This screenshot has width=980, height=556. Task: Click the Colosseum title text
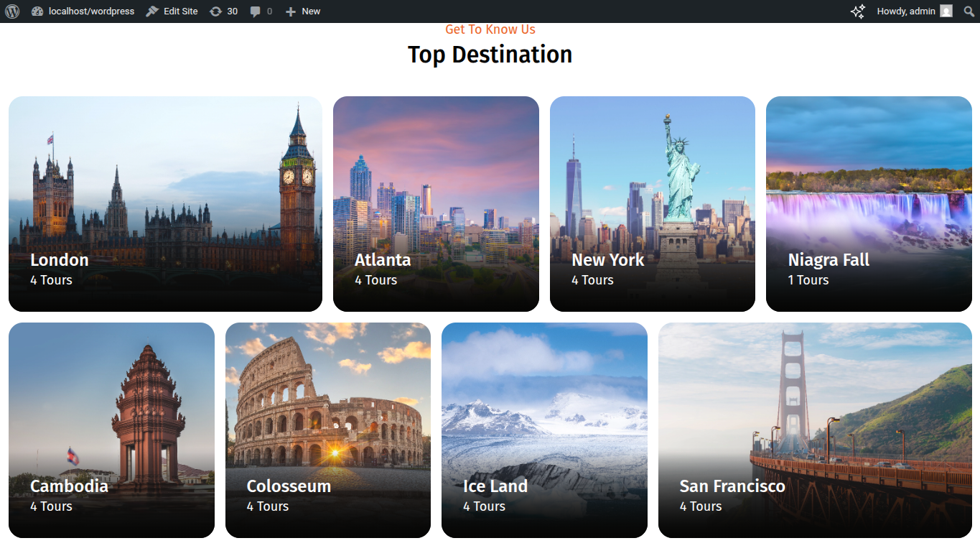[x=289, y=486]
